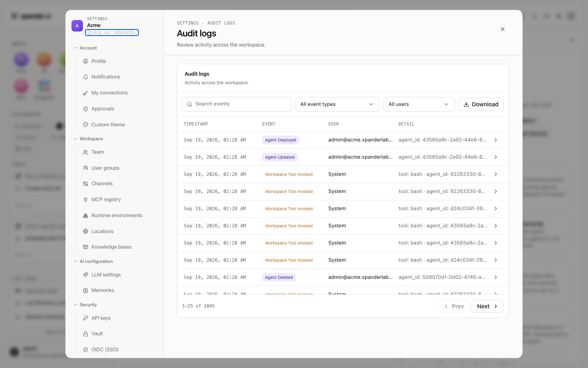
Task: Click the Channels icon
Action: pyautogui.click(x=86, y=184)
